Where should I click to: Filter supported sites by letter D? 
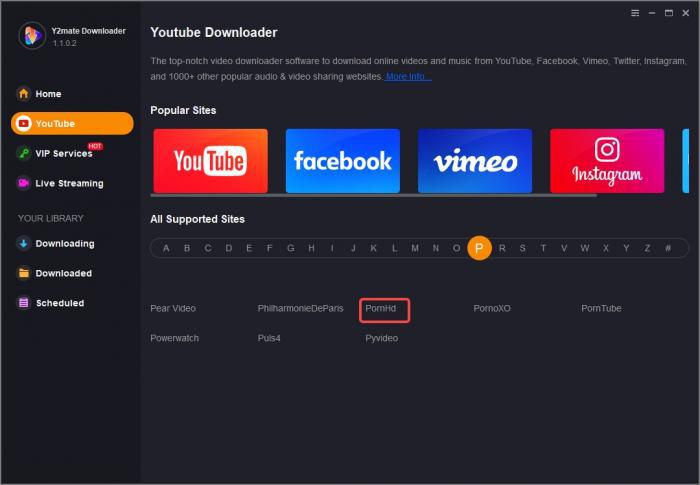click(x=229, y=248)
